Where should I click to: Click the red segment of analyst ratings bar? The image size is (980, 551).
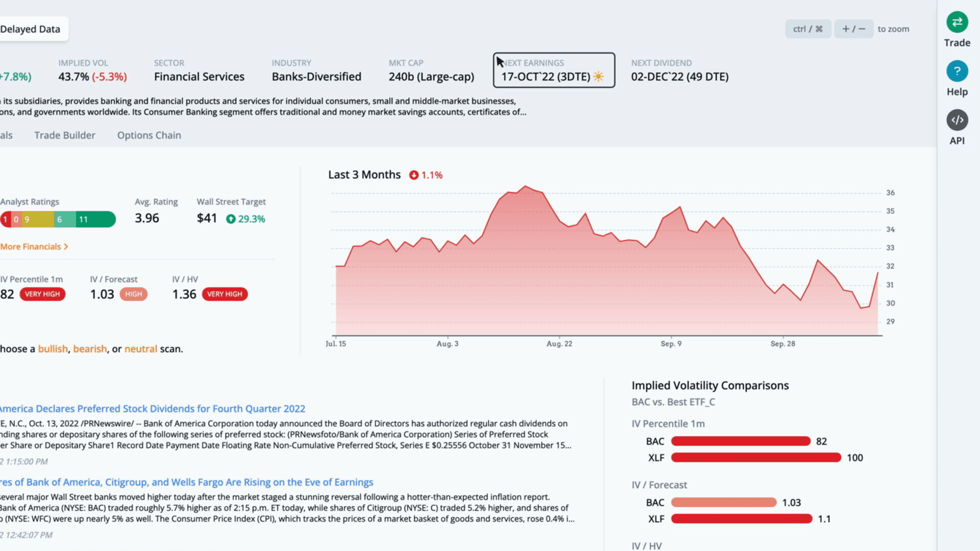(5, 219)
